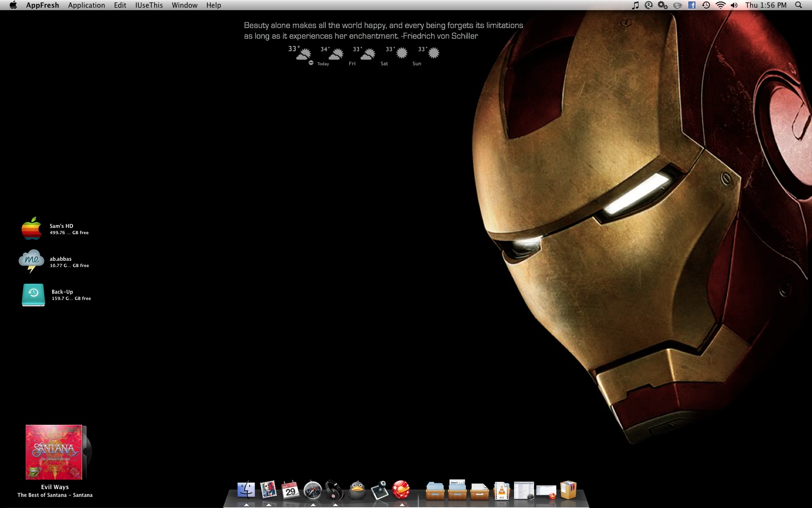Open the Application menu
Viewport: 812px width, 508px height.
click(x=87, y=5)
